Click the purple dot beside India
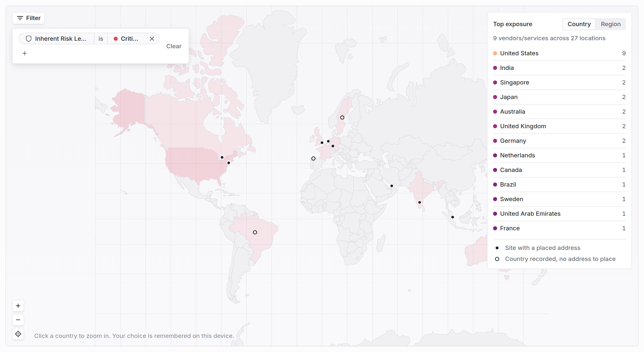The image size is (644, 352). coord(495,68)
